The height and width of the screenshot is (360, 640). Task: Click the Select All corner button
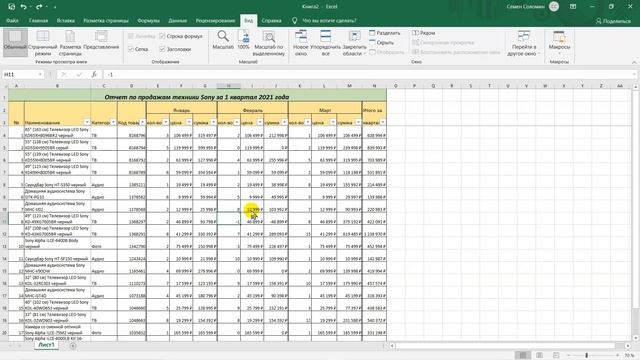4,86
